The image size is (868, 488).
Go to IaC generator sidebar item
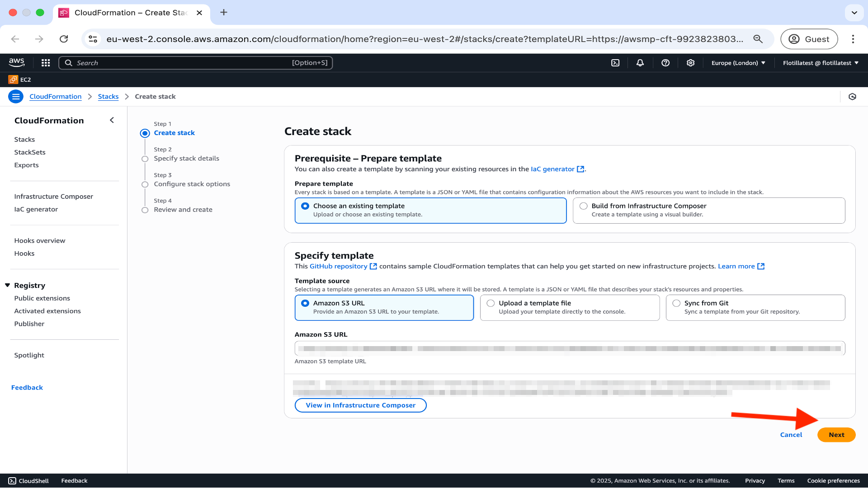(36, 209)
